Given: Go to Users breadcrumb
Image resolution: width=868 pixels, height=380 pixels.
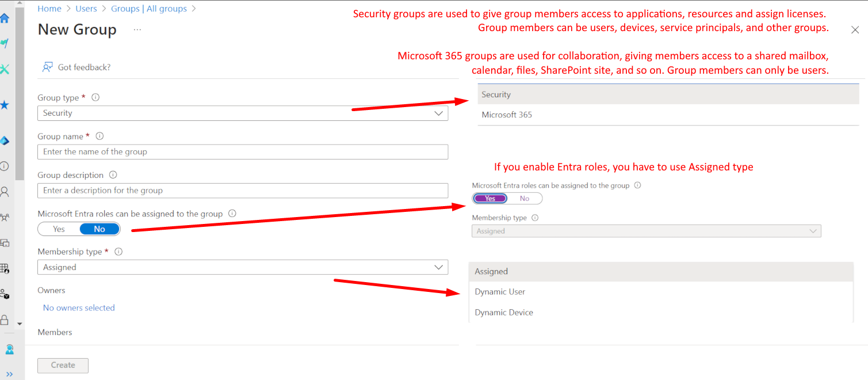Looking at the screenshot, I should click(x=86, y=9).
